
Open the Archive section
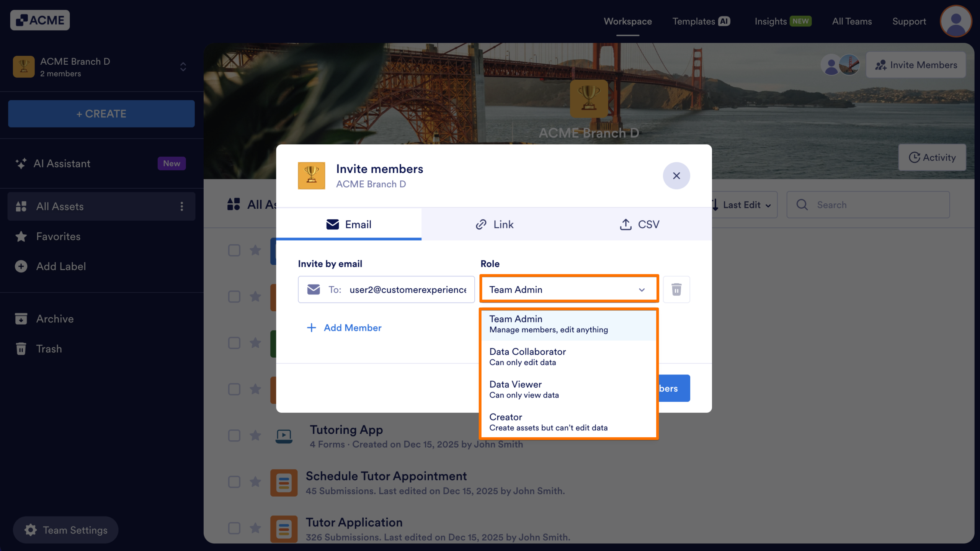click(55, 319)
